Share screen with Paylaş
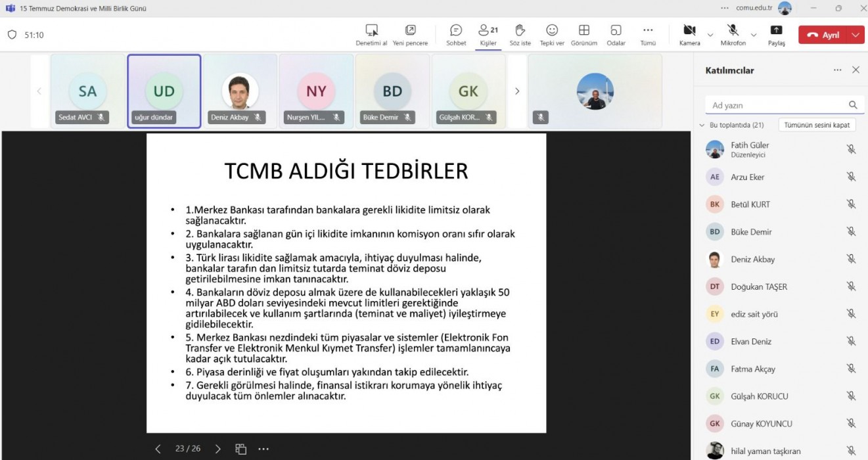This screenshot has width=868, height=460. point(777,35)
